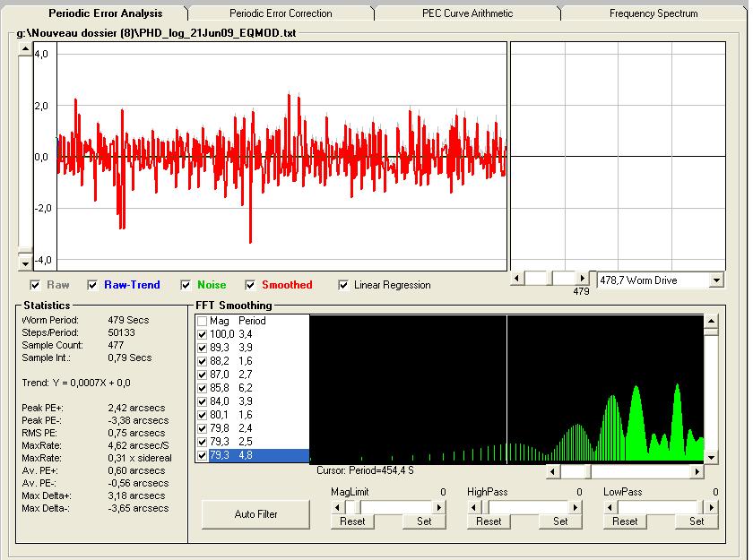The height and width of the screenshot is (560, 753).
Task: Click FFT list scrollbar up arrow
Action: coord(711,322)
